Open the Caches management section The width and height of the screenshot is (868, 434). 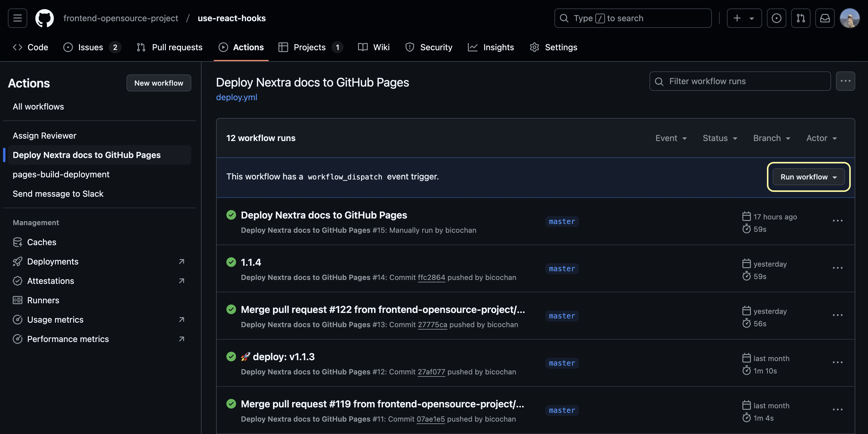(41, 242)
